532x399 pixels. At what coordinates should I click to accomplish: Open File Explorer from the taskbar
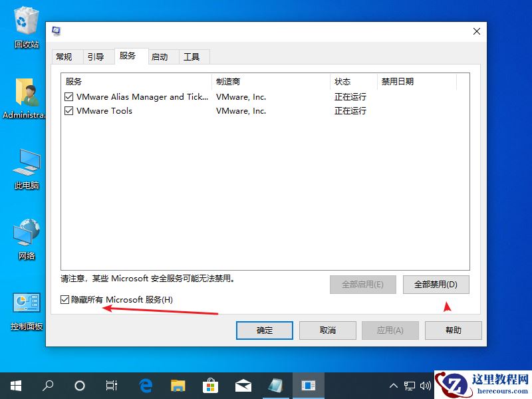[178, 385]
